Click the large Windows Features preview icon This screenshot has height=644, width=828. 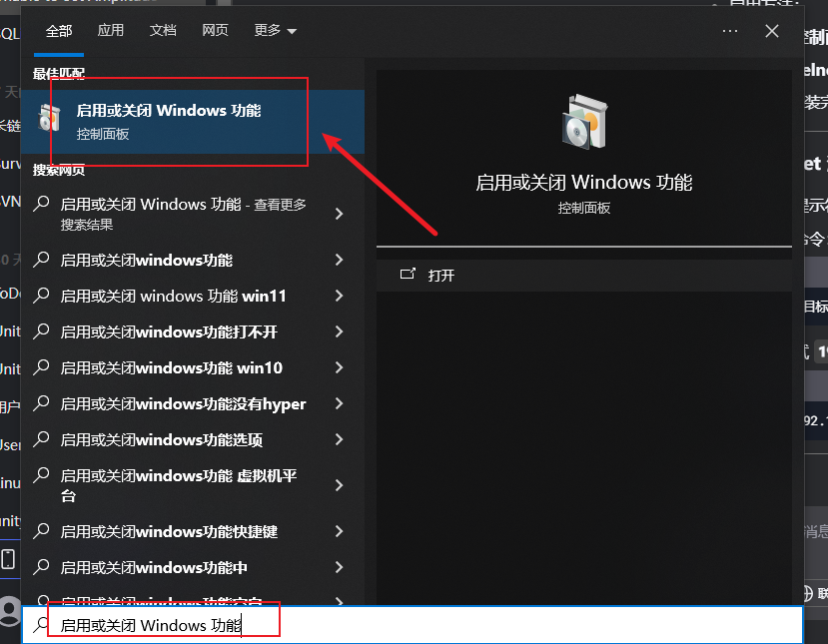pyautogui.click(x=584, y=122)
